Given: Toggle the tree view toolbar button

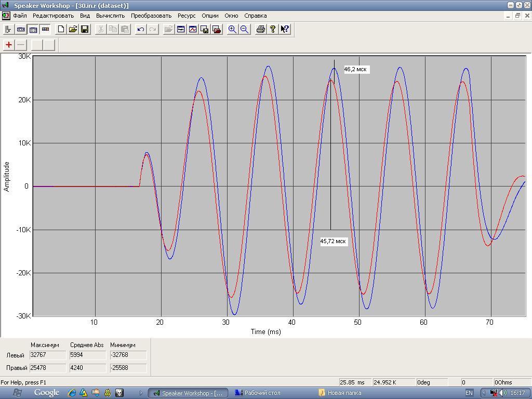Looking at the screenshot, I should pyautogui.click(x=8, y=30).
